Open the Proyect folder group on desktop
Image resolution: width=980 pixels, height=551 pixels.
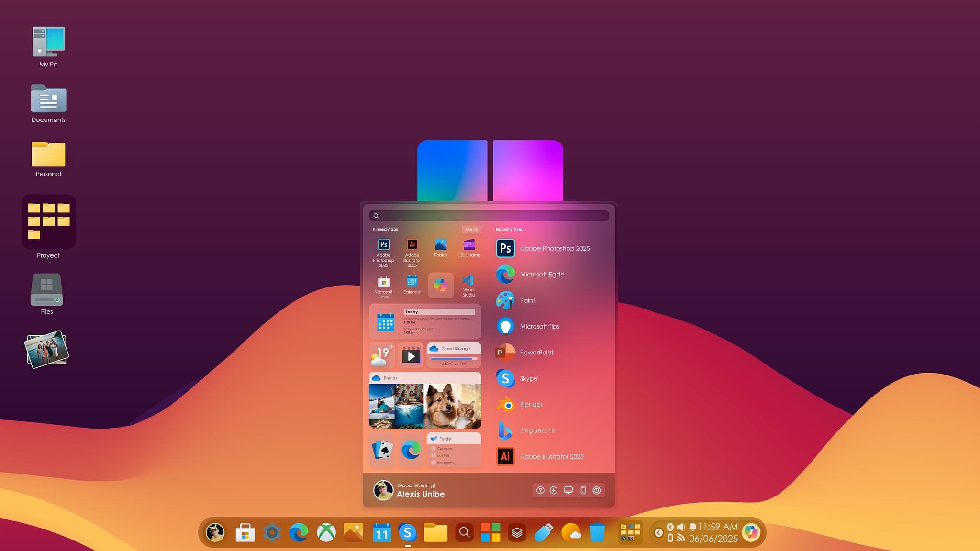[48, 221]
